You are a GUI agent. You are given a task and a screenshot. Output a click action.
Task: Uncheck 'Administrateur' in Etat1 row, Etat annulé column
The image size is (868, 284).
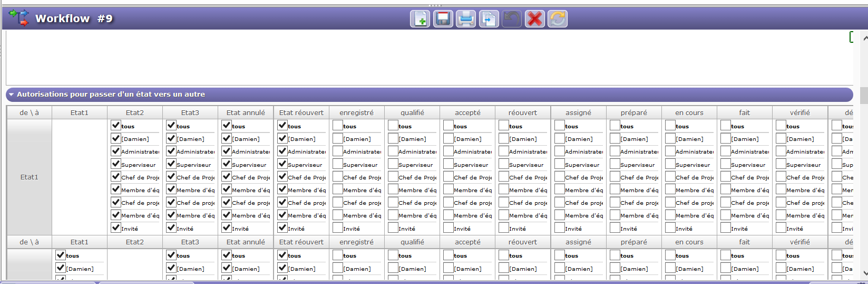point(227,151)
